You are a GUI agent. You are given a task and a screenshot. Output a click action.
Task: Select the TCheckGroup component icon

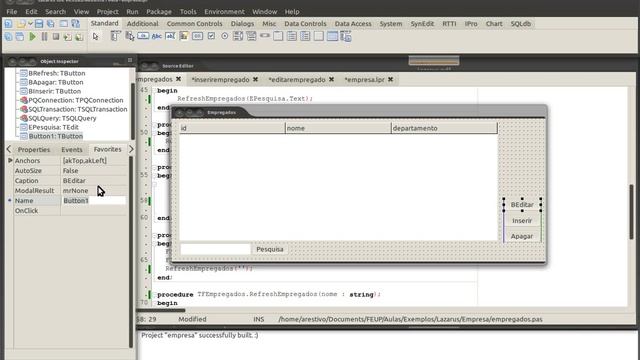click(x=305, y=36)
